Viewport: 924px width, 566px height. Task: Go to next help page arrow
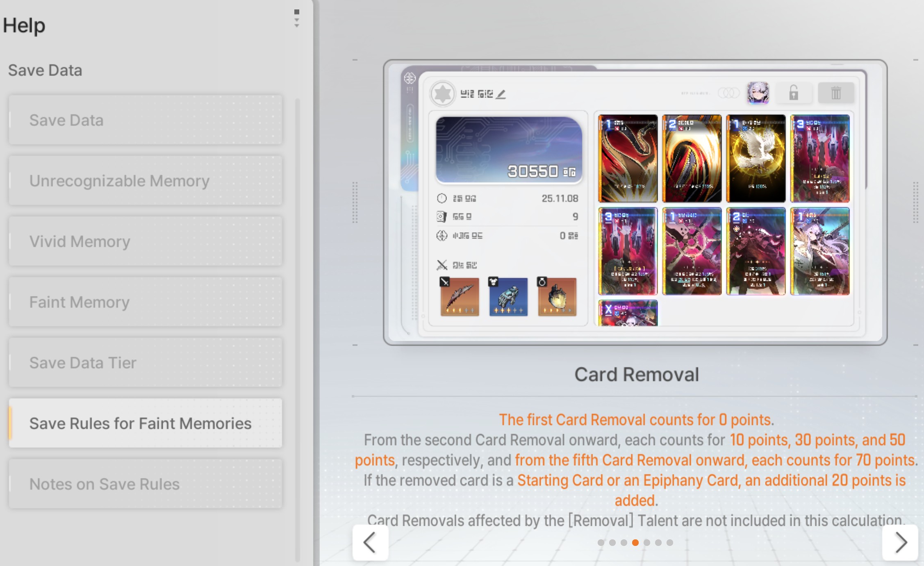coord(900,543)
